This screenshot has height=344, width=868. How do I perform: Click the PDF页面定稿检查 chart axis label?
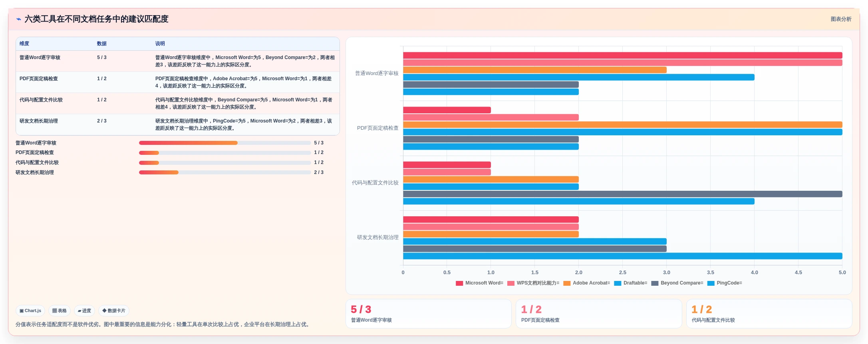[x=378, y=128]
